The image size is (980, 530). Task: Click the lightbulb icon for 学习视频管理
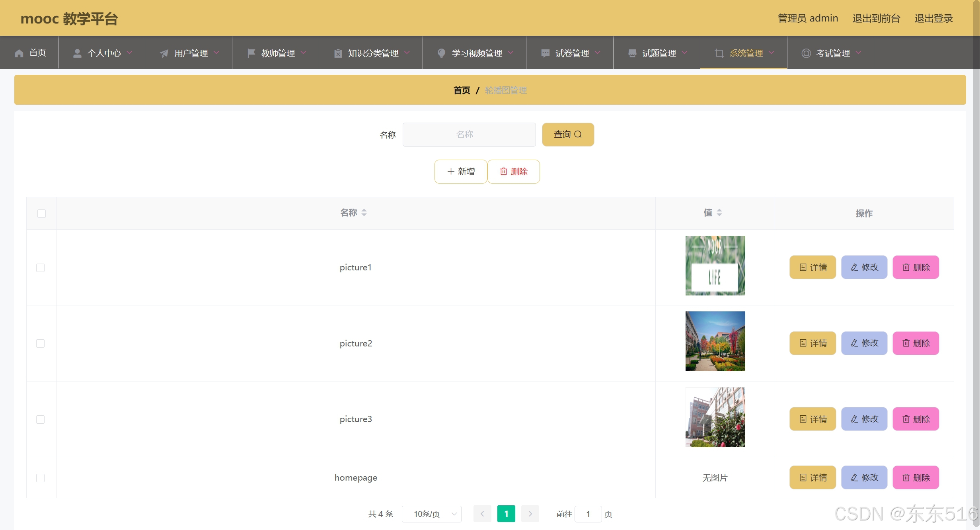[x=441, y=53]
